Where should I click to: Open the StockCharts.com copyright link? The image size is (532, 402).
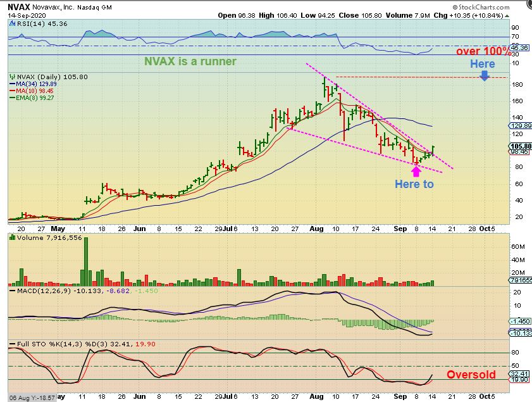(x=481, y=7)
